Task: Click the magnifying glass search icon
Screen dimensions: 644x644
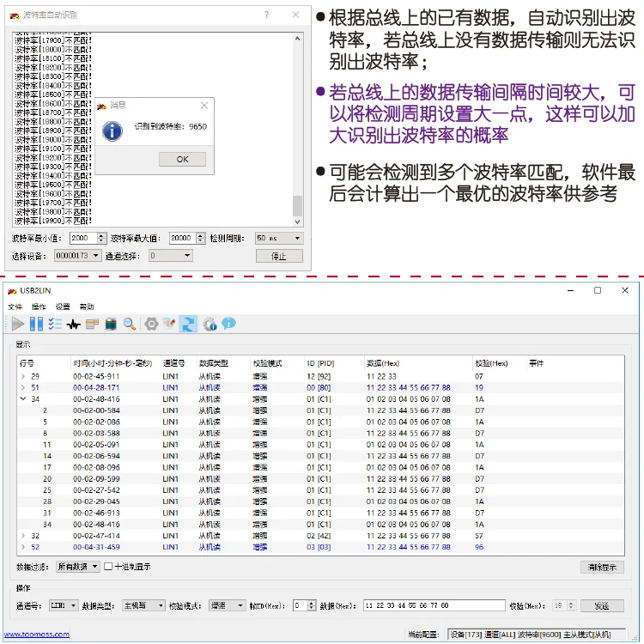Action: 130,324
